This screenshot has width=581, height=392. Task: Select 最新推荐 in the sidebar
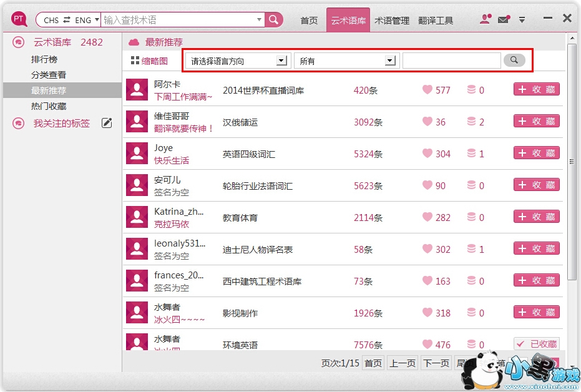tap(62, 91)
